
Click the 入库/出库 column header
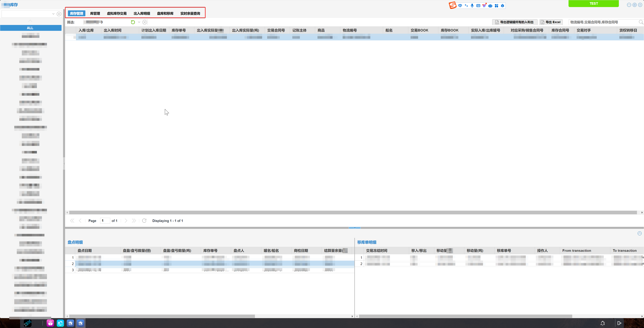89,30
